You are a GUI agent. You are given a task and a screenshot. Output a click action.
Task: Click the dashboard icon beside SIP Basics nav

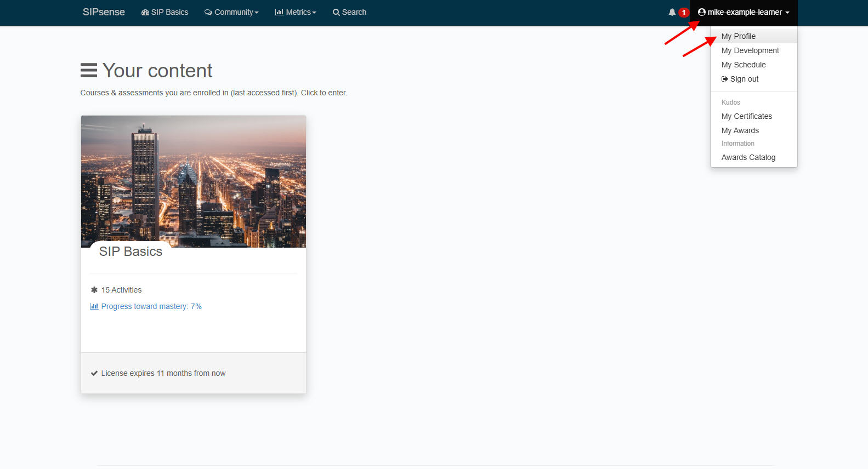145,12
